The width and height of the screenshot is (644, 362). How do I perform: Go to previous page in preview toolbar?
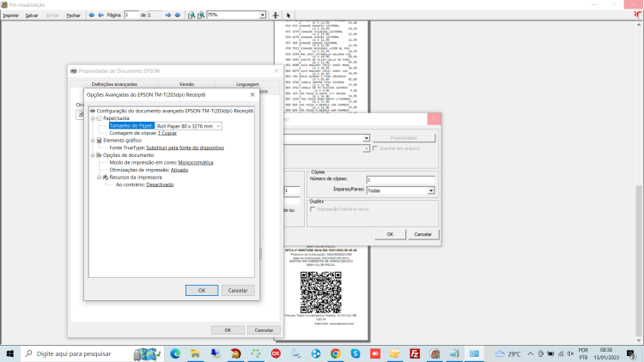100,15
